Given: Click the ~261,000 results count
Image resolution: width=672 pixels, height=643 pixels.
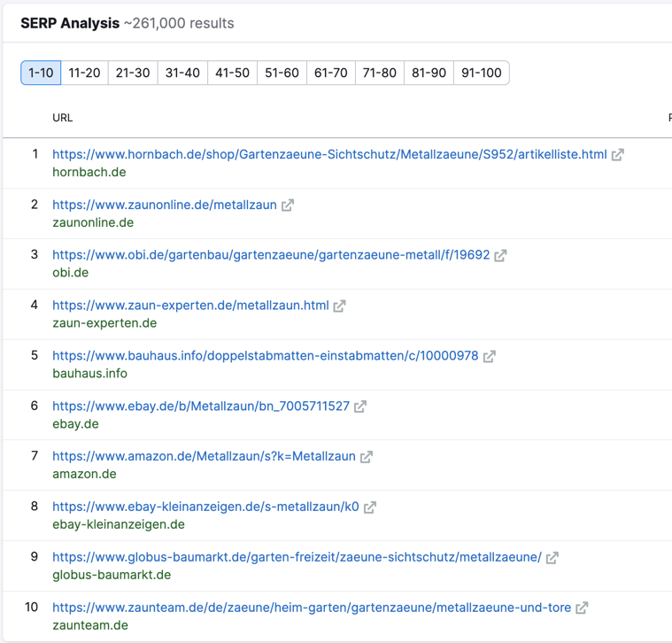Looking at the screenshot, I should pyautogui.click(x=179, y=23).
